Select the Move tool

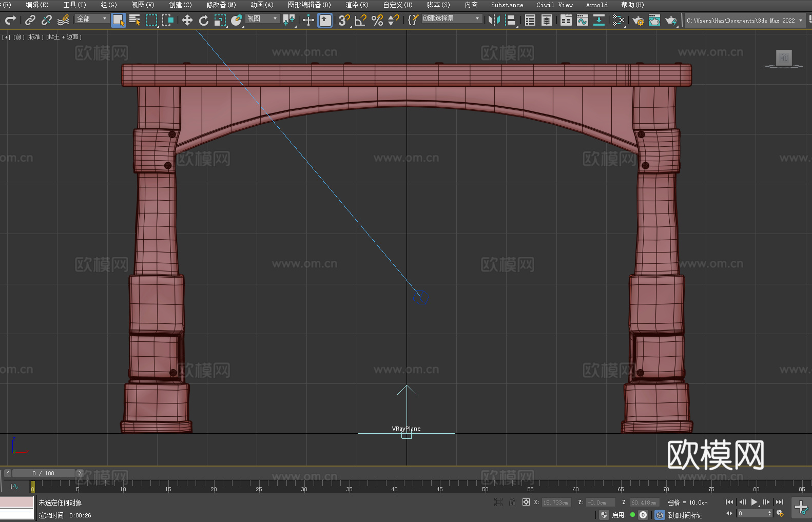(x=187, y=20)
